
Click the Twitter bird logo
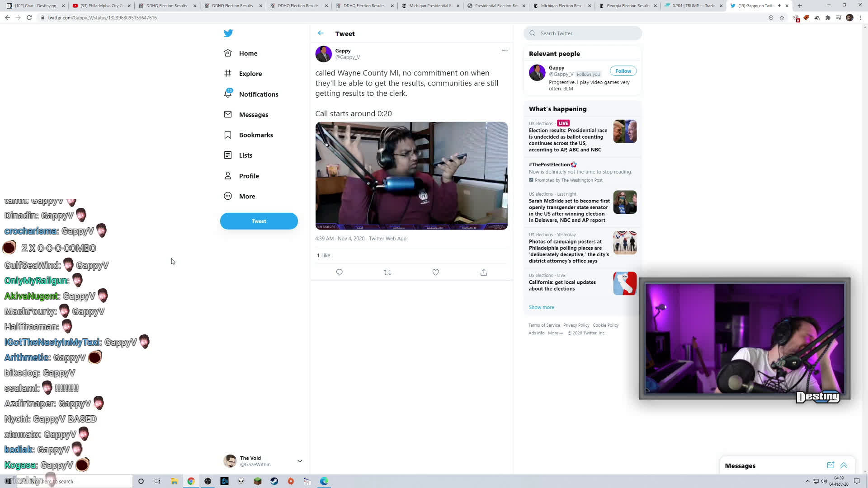click(x=228, y=33)
